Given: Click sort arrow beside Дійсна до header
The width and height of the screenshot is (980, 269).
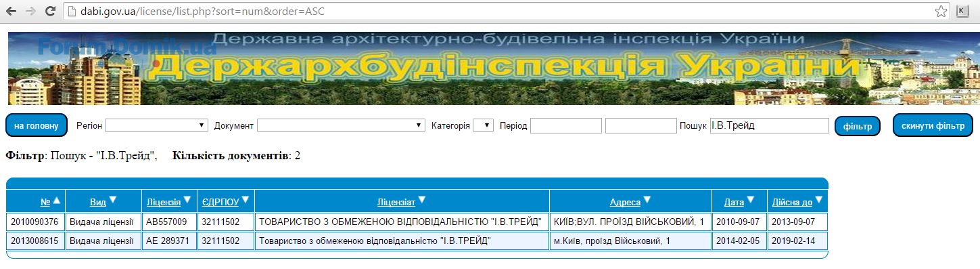Looking at the screenshot, I should pos(819,200).
